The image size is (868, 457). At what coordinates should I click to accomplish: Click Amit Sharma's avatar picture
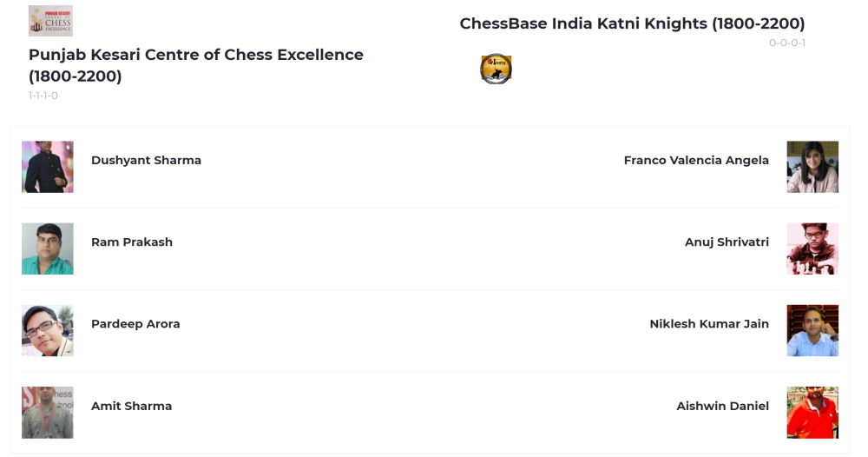pos(48,413)
